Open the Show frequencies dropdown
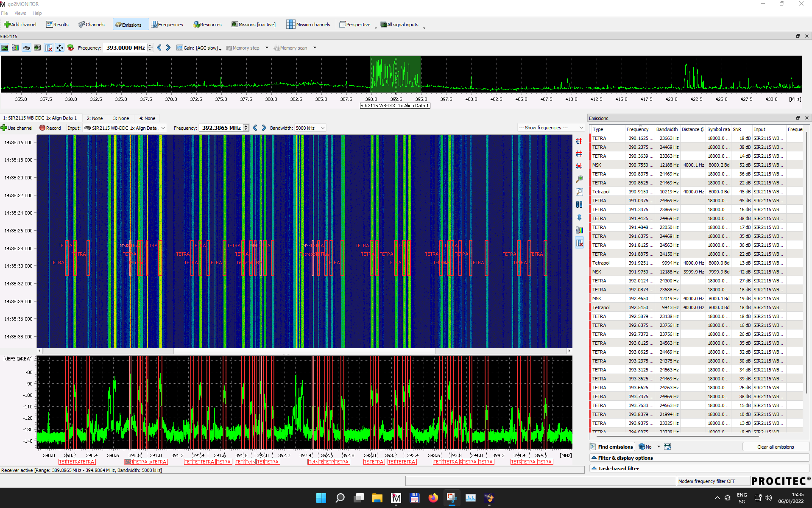 pyautogui.click(x=550, y=128)
